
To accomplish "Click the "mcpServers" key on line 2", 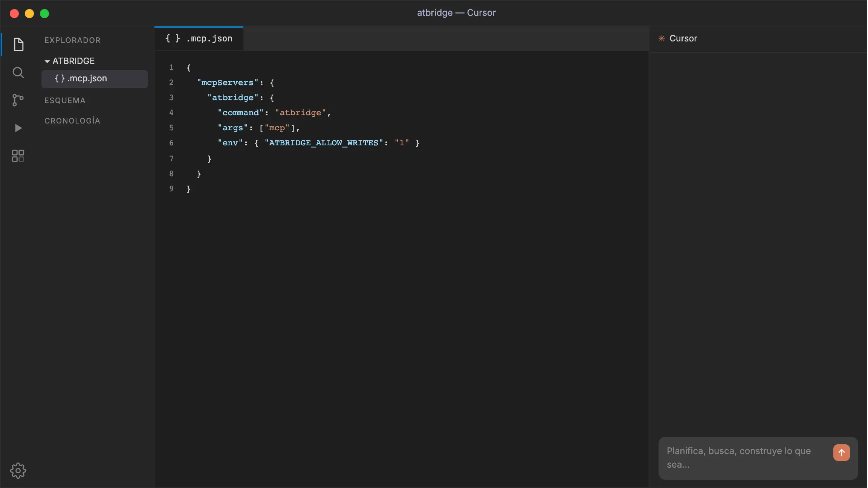I will pos(228,82).
